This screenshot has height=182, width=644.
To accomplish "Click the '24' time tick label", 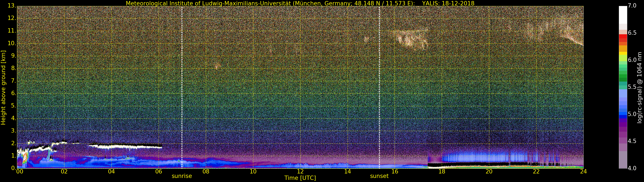I will [583, 172].
